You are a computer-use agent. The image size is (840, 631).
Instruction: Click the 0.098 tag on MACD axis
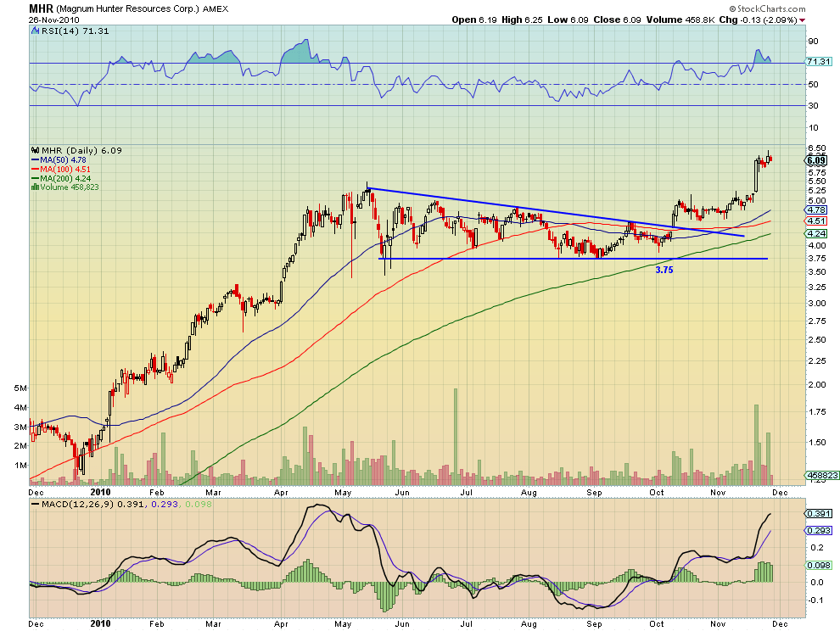point(819,565)
